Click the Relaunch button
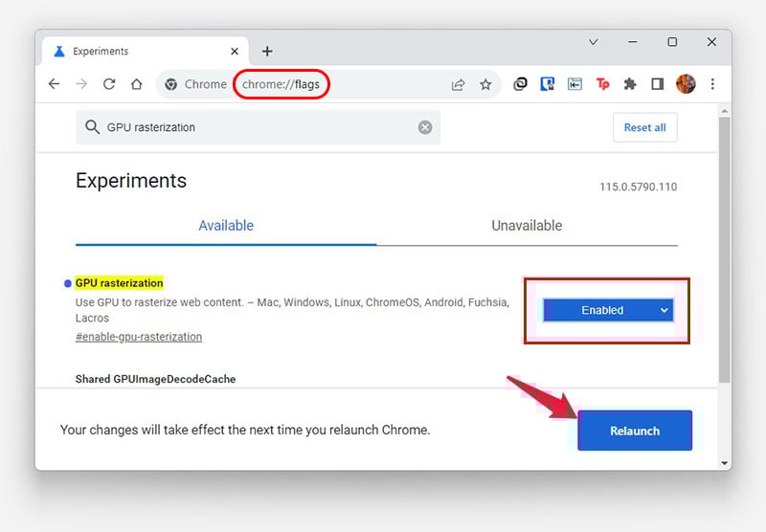This screenshot has width=766, height=532. (x=635, y=431)
